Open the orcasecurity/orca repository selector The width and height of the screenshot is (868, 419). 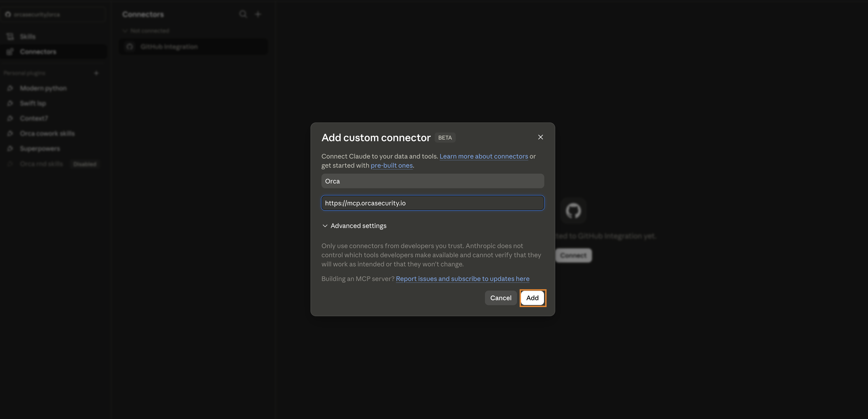pos(53,14)
